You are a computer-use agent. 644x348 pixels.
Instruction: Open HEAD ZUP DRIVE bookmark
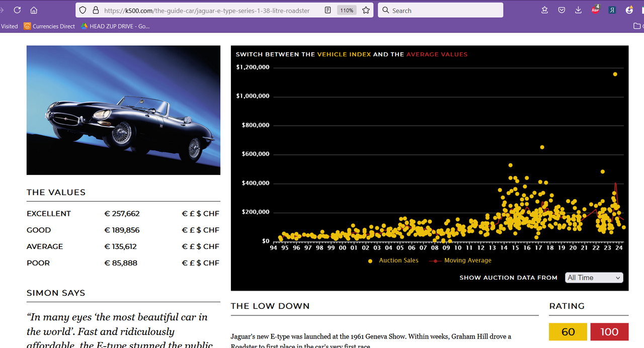point(115,26)
